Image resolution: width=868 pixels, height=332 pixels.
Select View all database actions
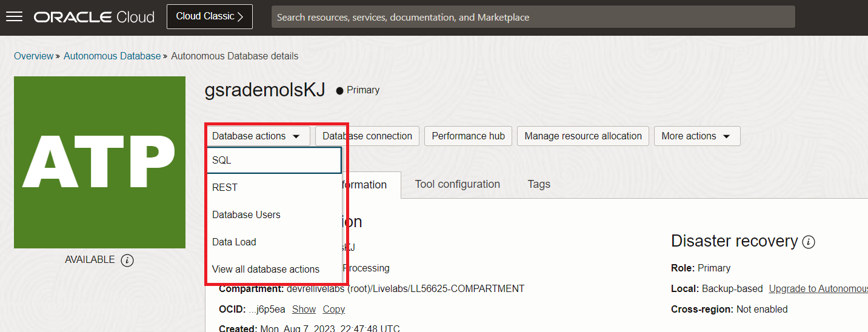pos(273,269)
